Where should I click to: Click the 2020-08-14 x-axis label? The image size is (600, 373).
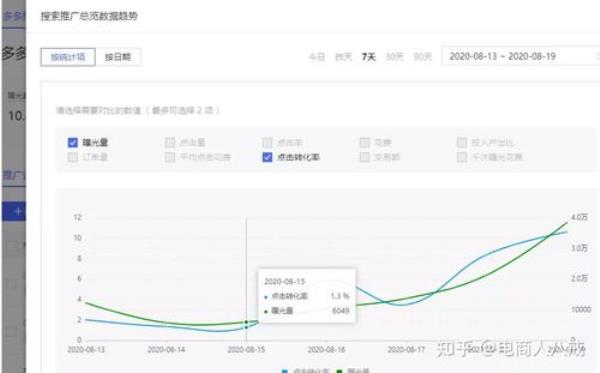[x=166, y=350]
